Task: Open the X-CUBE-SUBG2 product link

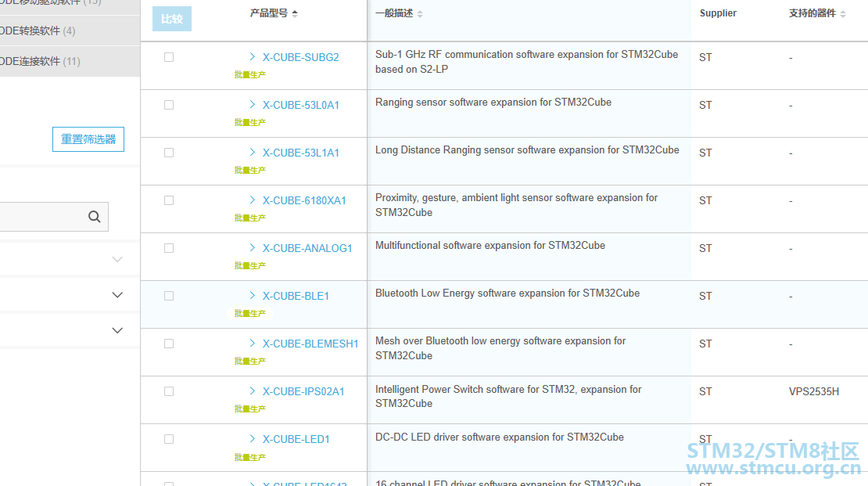Action: (x=300, y=57)
